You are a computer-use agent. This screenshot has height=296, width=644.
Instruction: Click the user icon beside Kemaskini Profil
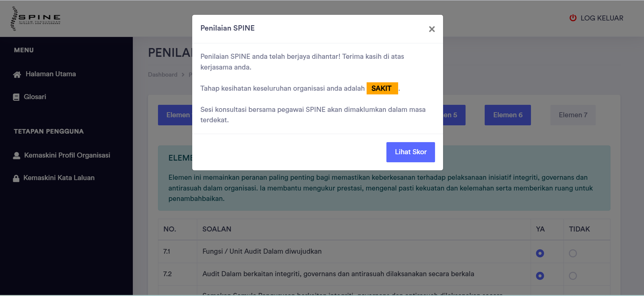point(16,156)
